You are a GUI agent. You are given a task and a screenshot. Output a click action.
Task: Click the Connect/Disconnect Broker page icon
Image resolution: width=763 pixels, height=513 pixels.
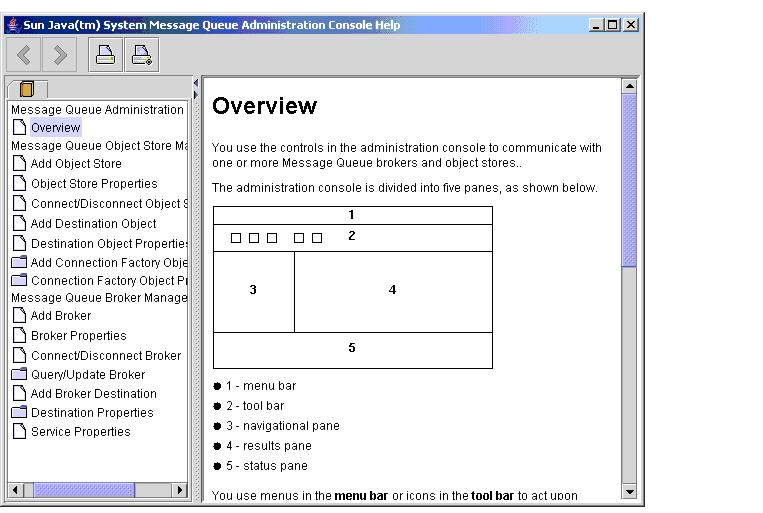tap(19, 355)
